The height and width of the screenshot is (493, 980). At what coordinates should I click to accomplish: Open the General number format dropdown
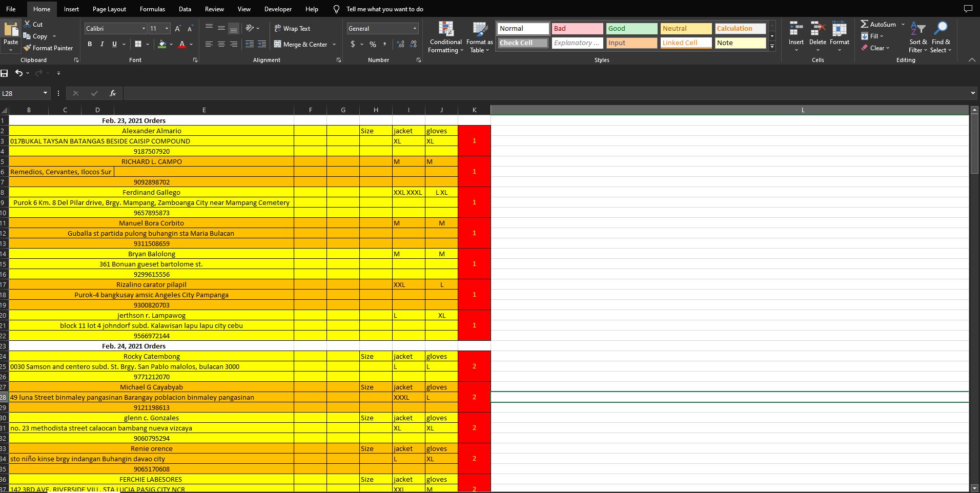click(x=415, y=29)
